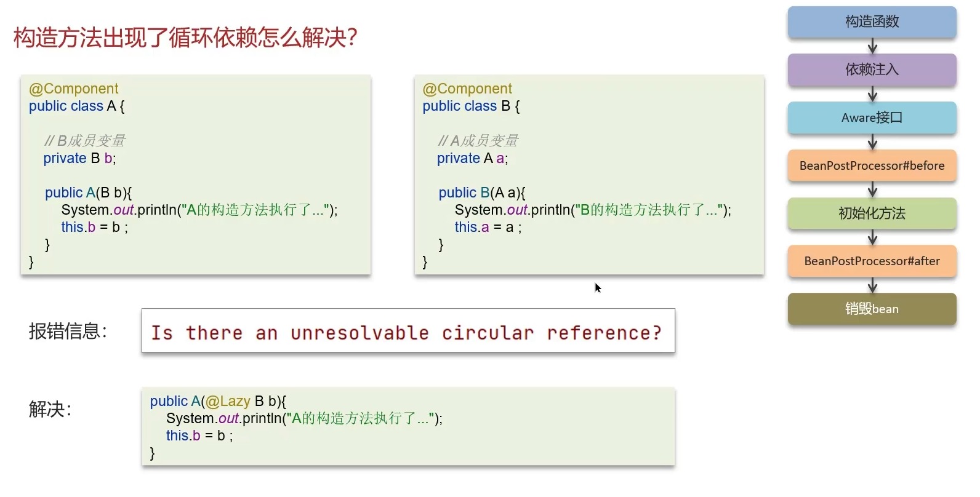Click the 销毁bean step box
The height and width of the screenshot is (497, 980).
872,309
